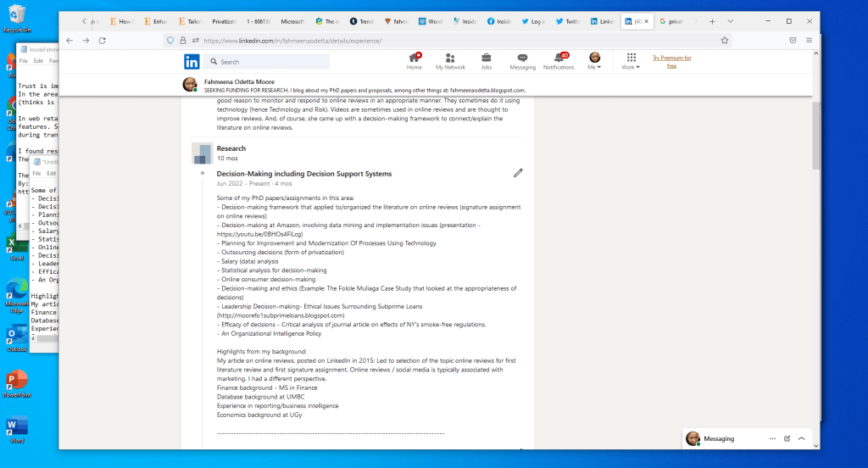
Task: Expand the Work apps dropdown
Action: tap(629, 61)
